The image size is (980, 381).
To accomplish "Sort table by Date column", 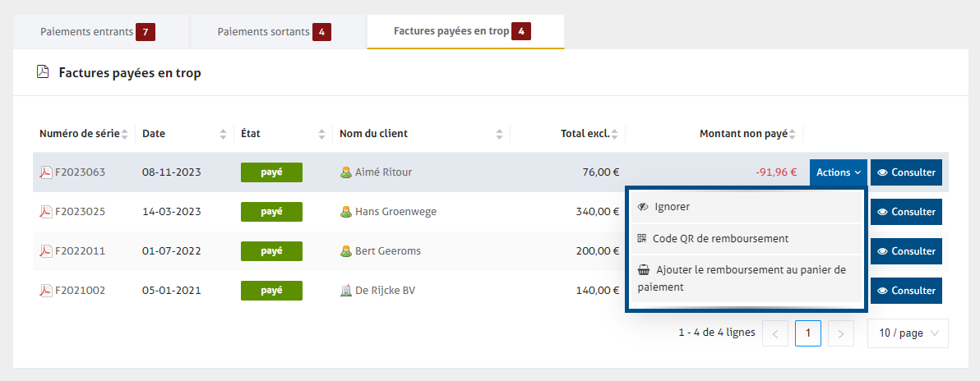I will click(x=224, y=134).
